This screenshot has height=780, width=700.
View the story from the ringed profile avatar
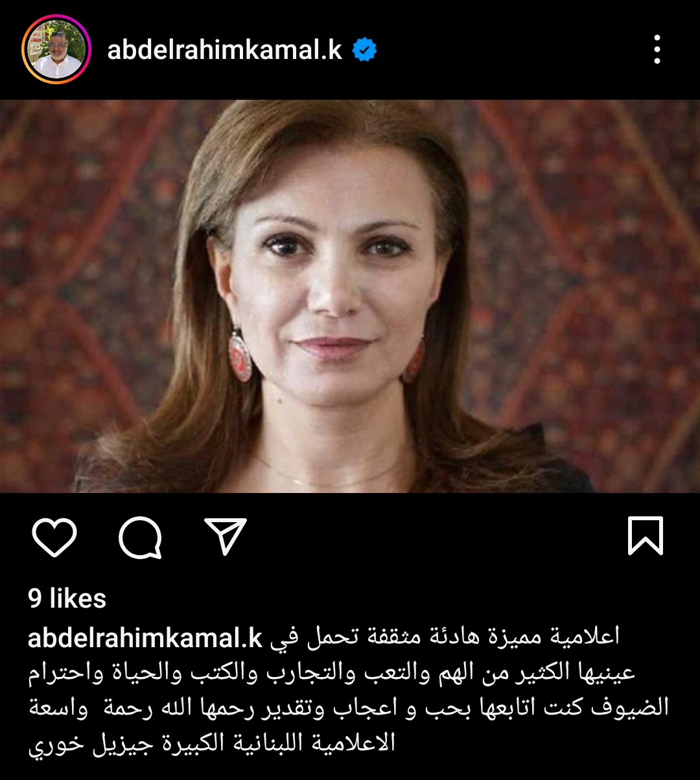coord(56,49)
